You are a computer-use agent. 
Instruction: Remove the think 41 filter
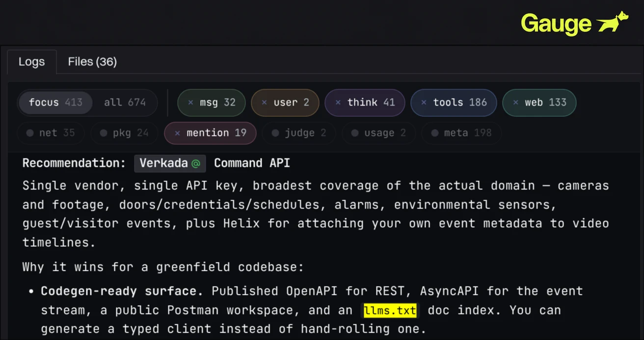click(365, 103)
